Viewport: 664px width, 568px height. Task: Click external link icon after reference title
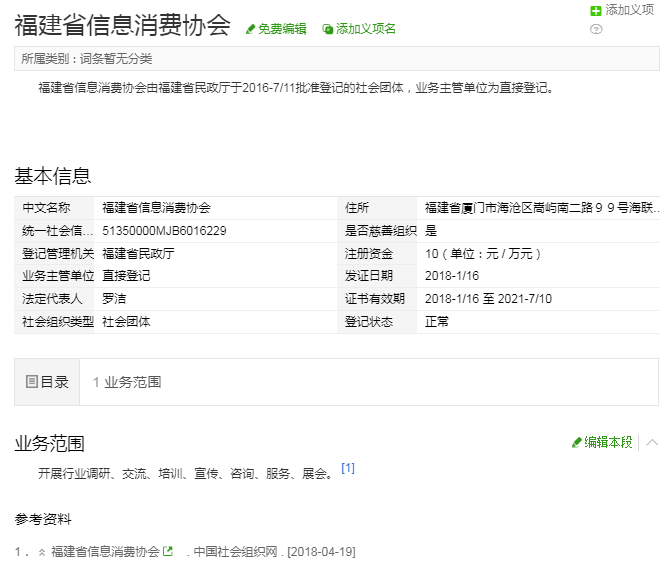(168, 551)
